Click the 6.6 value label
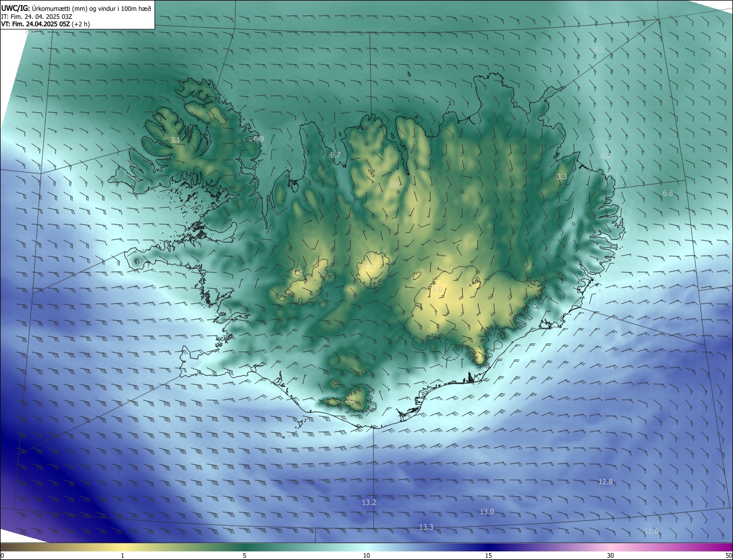This screenshot has width=733, height=560. point(668,194)
